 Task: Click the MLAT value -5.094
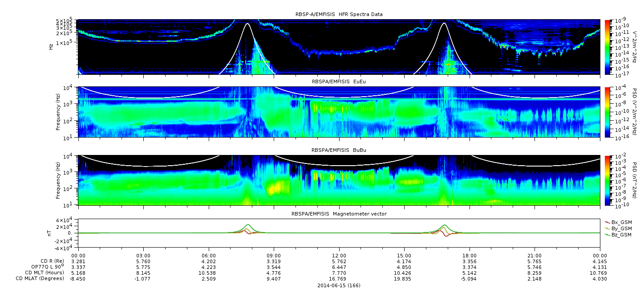pos(470,279)
